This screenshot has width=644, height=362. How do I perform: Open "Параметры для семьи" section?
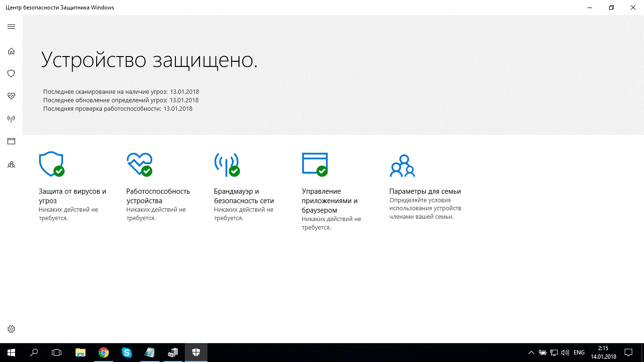tap(425, 191)
